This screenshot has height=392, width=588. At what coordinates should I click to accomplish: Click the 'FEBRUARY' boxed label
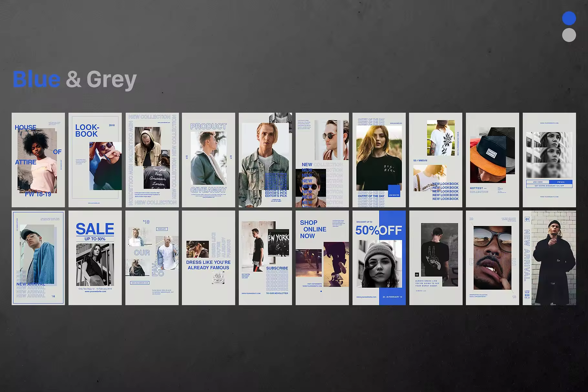162,229
